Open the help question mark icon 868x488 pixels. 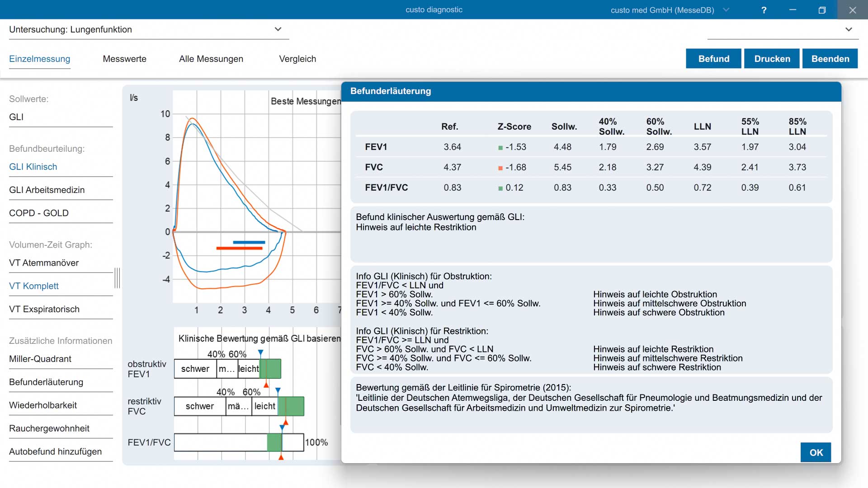click(764, 10)
